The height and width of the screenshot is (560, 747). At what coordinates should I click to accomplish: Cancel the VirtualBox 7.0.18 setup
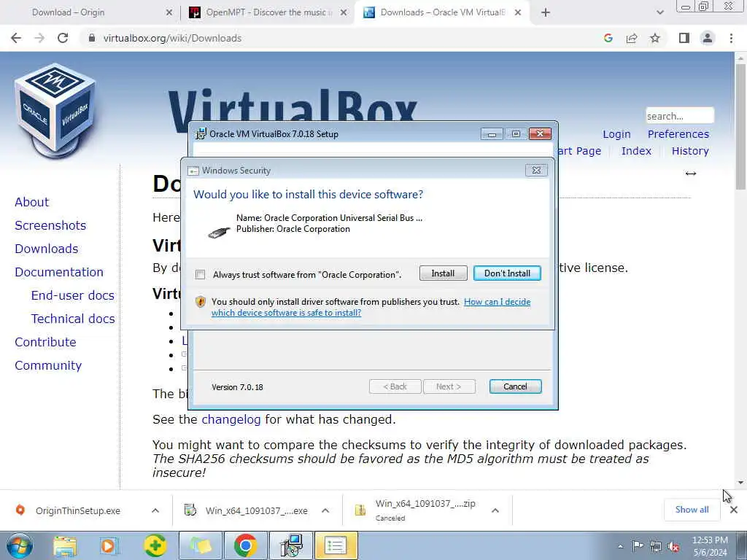point(515,386)
